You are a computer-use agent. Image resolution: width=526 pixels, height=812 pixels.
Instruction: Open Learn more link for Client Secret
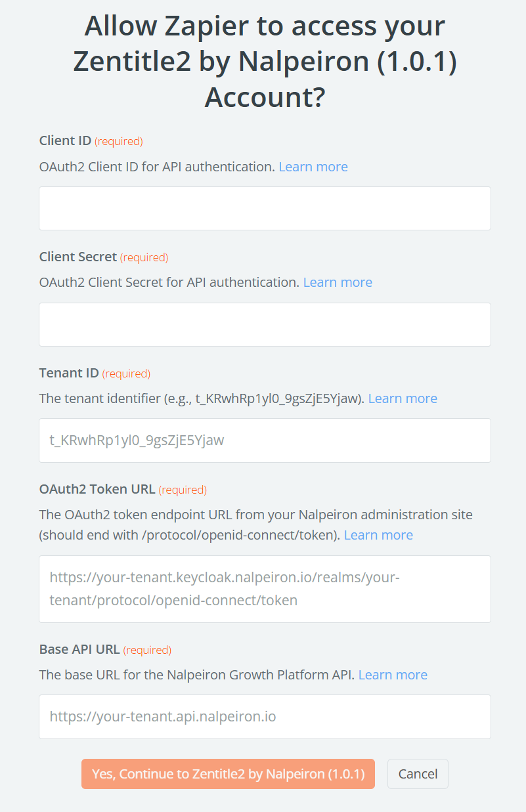pyautogui.click(x=338, y=282)
